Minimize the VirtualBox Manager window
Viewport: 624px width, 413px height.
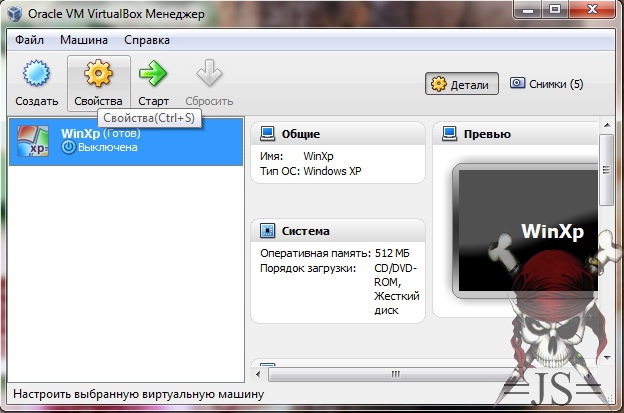[528, 10]
